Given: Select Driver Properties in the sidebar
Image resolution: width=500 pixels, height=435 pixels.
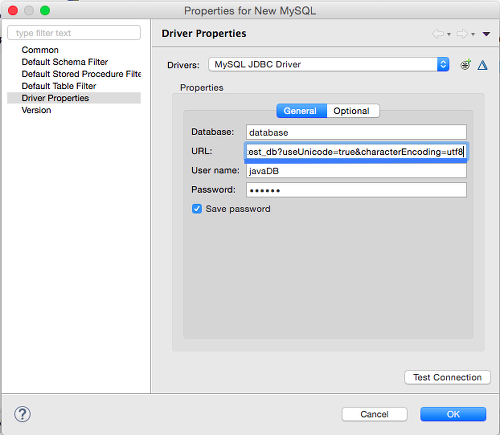Looking at the screenshot, I should tap(74, 98).
